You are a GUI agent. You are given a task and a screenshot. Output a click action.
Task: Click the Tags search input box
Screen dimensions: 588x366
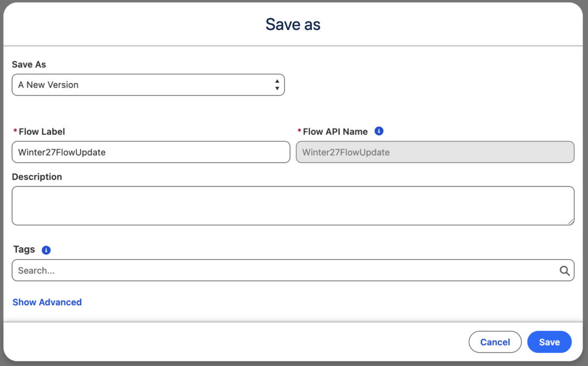pos(293,270)
